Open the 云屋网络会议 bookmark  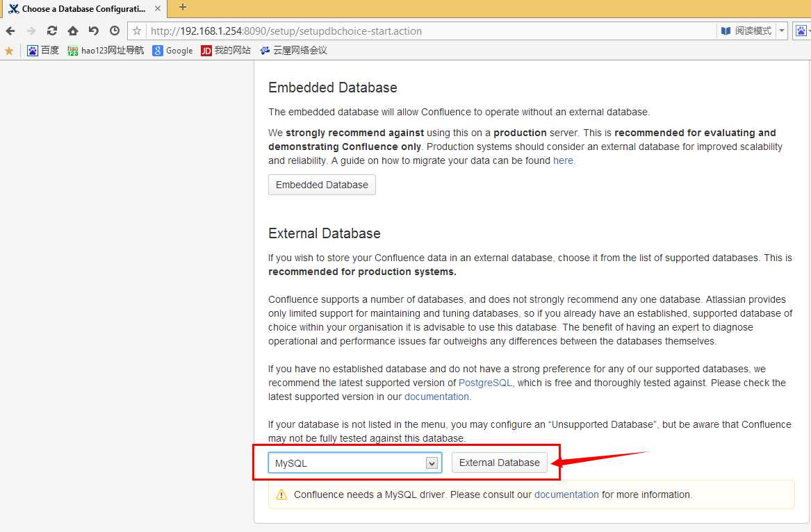[293, 50]
